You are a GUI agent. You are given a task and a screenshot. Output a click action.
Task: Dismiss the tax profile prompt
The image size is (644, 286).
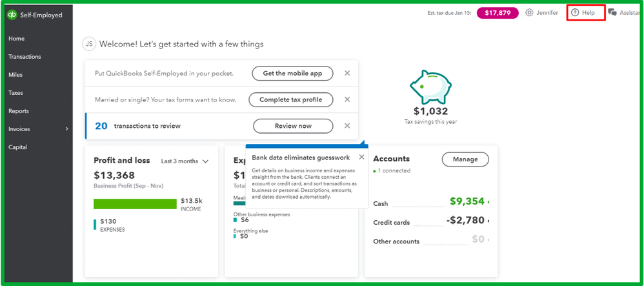[347, 99]
